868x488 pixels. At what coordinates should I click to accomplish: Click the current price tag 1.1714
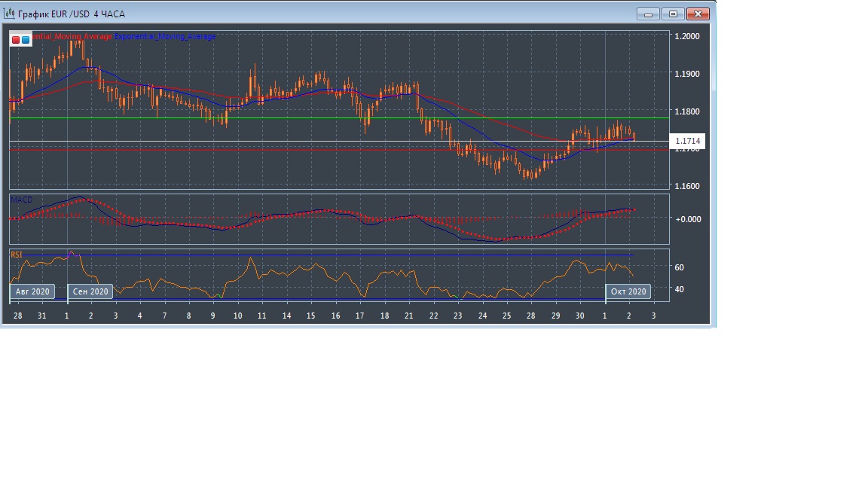tap(688, 141)
